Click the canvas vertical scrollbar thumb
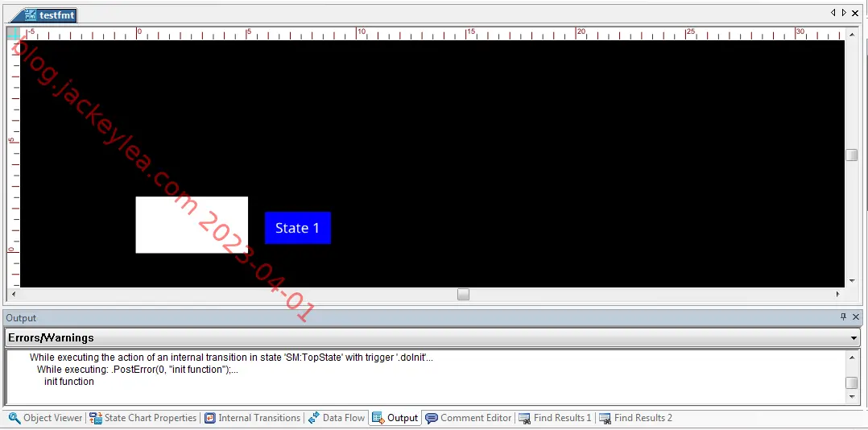The width and height of the screenshot is (868, 430). (851, 155)
